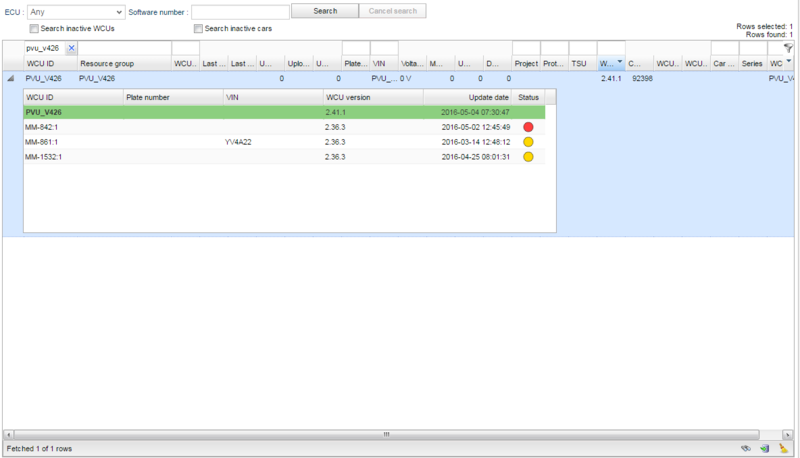The width and height of the screenshot is (800, 458).
Task: Collapse the PVU_V426 row expander
Action: click(11, 78)
